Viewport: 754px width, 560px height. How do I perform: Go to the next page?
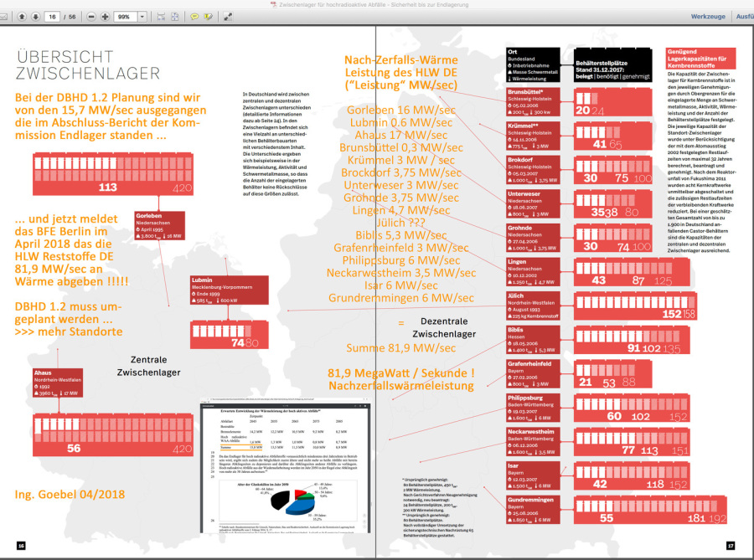35,17
